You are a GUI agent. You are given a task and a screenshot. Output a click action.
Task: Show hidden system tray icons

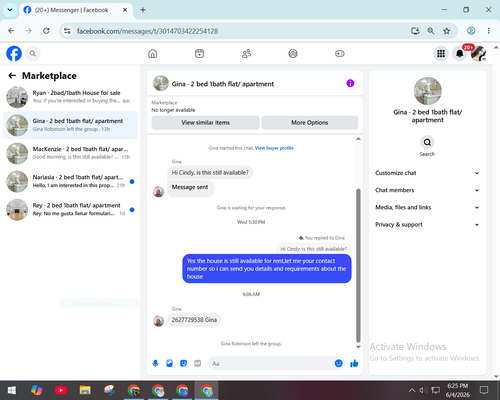click(x=412, y=390)
